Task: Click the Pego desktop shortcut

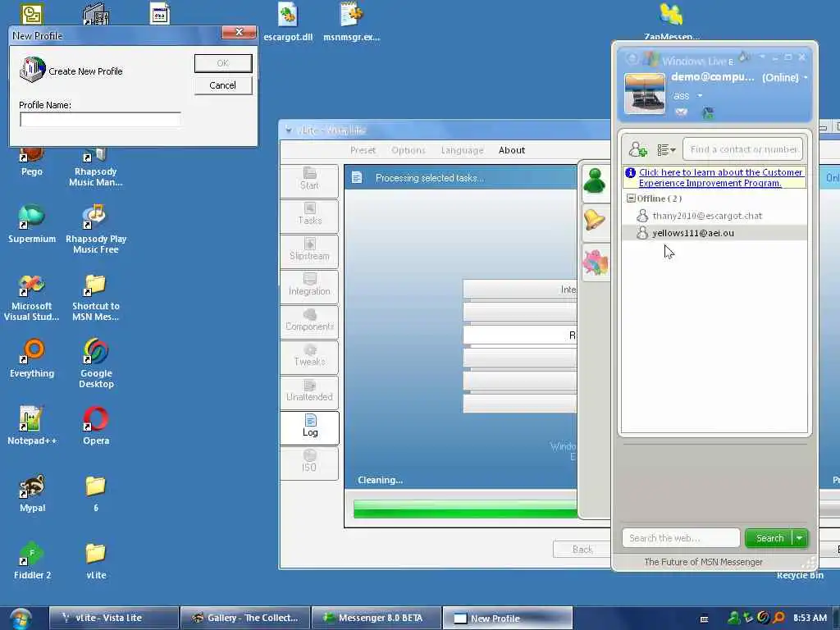Action: (32, 162)
